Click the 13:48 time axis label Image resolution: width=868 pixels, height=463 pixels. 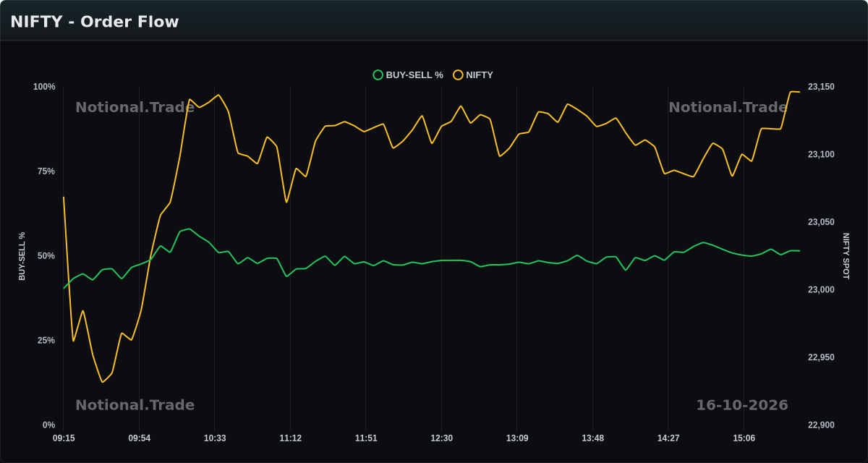593,438
